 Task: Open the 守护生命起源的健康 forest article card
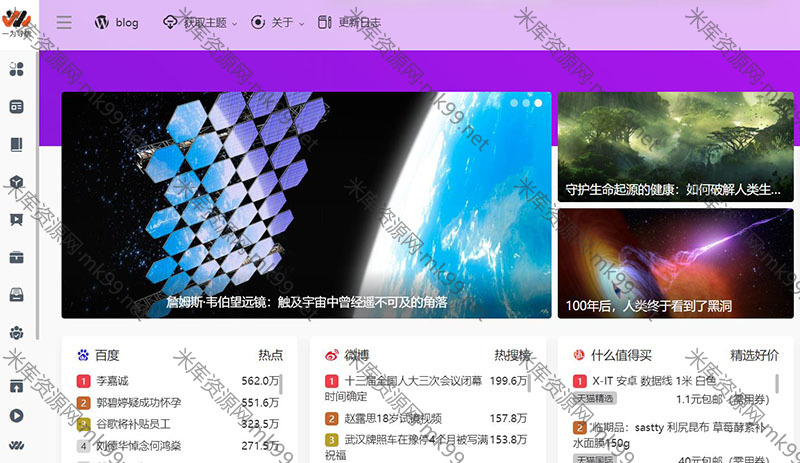click(x=676, y=147)
